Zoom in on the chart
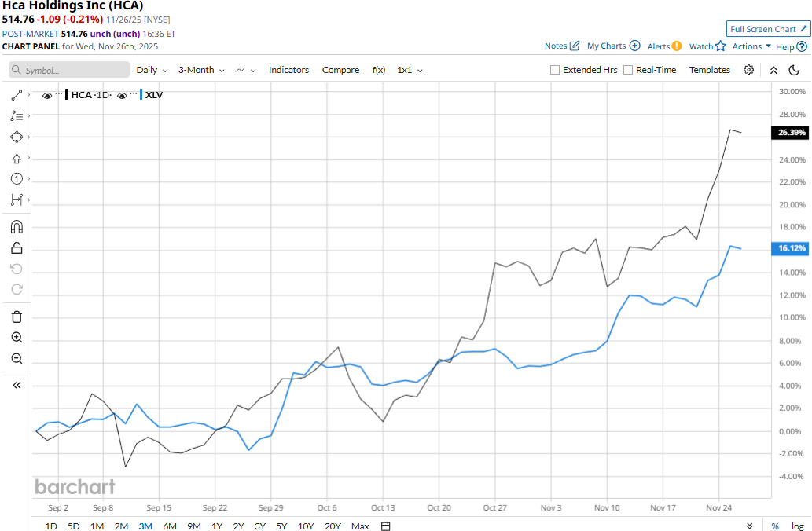Image resolution: width=812 pixels, height=531 pixels. [x=17, y=338]
